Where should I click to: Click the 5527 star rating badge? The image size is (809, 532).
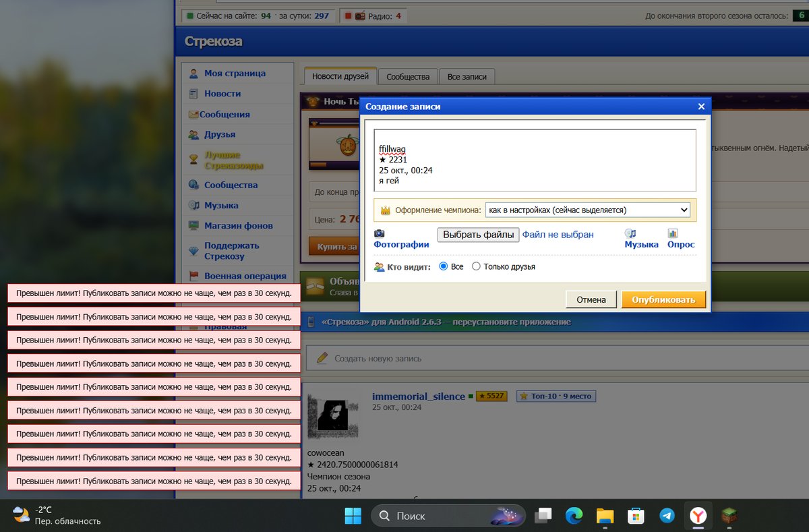[x=491, y=396]
